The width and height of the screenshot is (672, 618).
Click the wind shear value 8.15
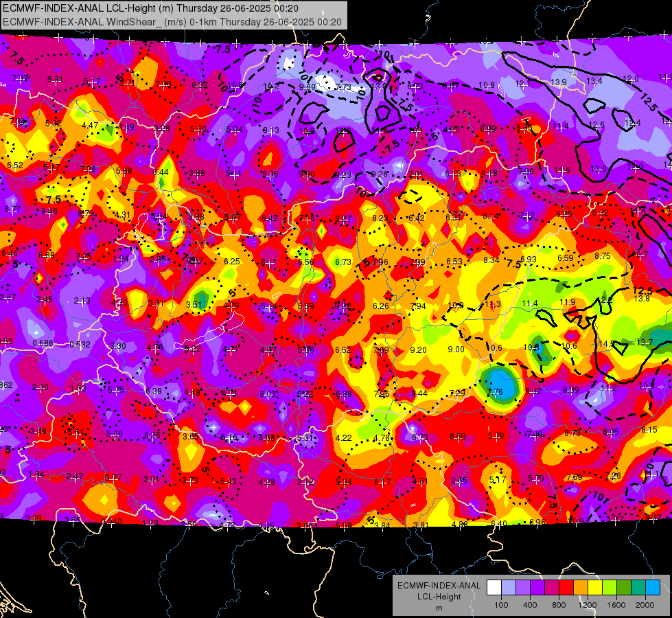pyautogui.click(x=649, y=430)
